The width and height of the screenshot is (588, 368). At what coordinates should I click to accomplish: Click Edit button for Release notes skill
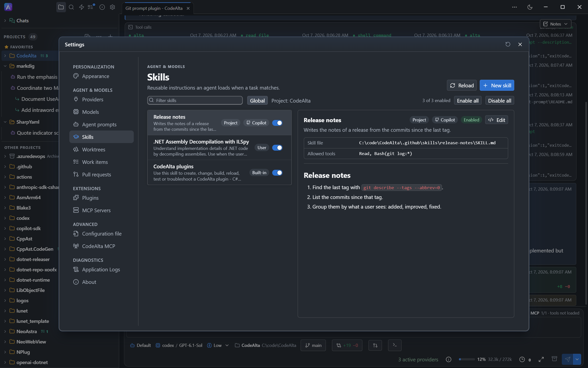497,120
